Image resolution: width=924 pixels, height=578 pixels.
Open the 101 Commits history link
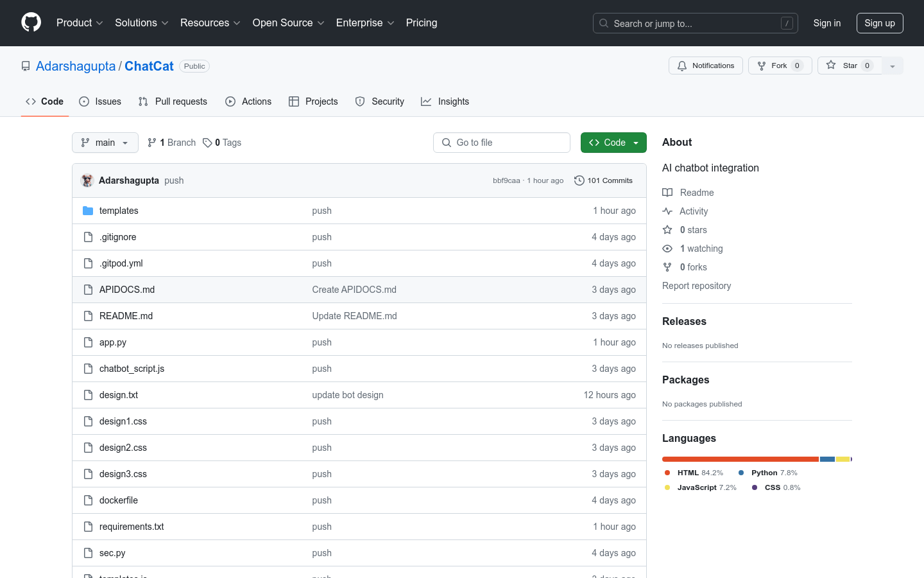pos(603,180)
